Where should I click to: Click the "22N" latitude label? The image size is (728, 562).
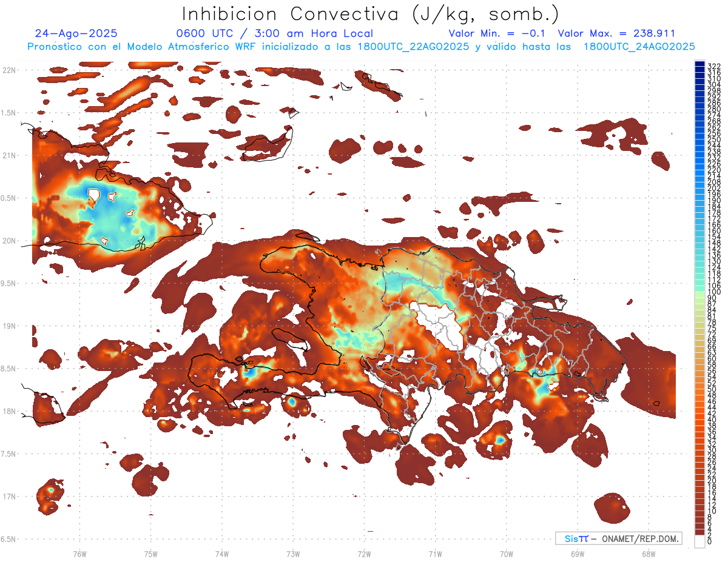[8, 70]
